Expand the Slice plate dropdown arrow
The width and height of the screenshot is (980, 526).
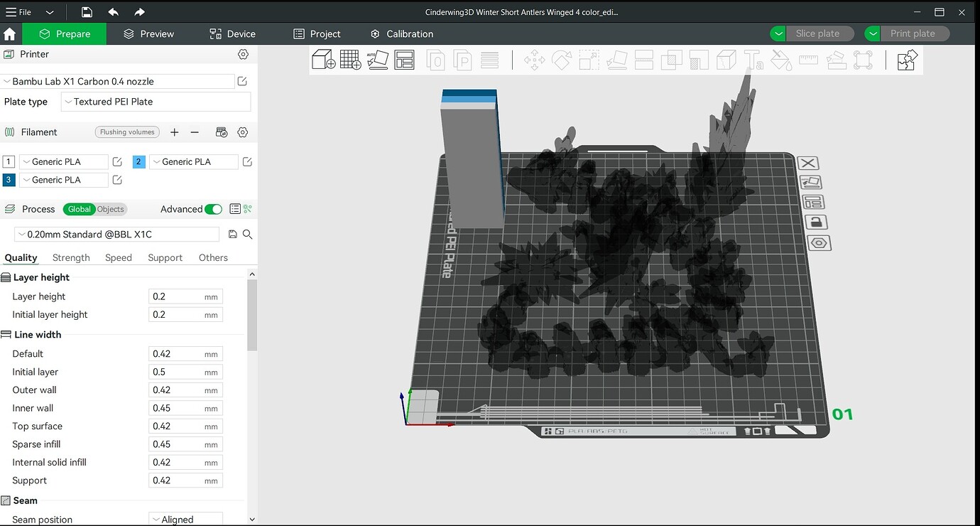pos(778,33)
